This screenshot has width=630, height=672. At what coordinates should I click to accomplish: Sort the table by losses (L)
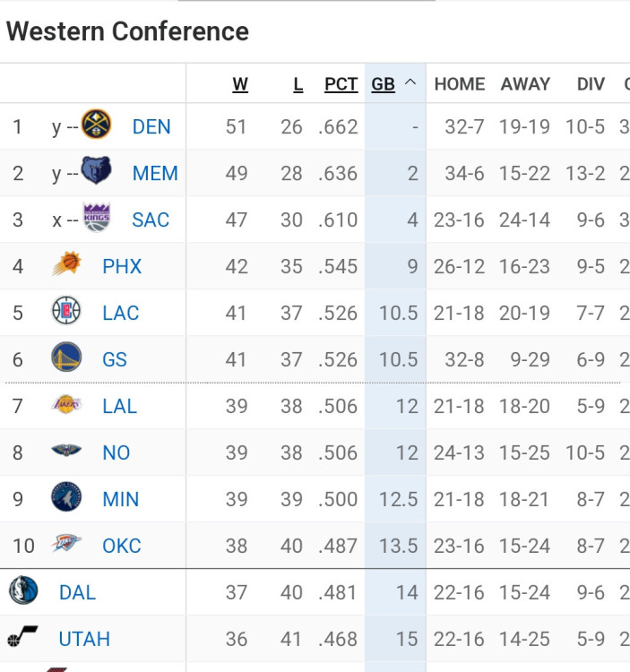298,84
